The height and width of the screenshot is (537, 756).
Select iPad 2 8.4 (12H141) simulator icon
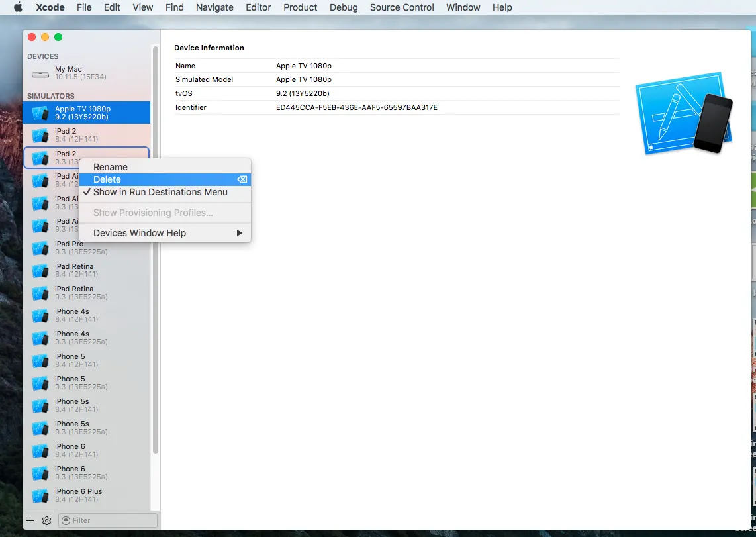click(40, 136)
